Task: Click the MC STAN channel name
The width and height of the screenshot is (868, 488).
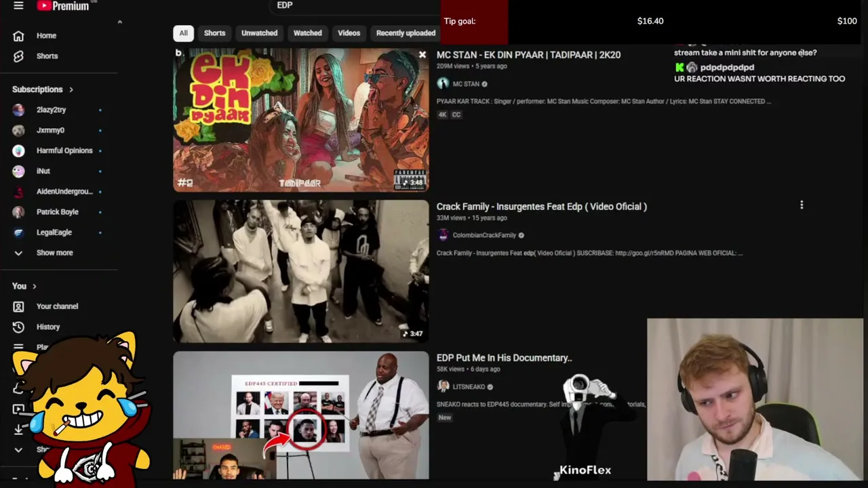Action: tap(466, 84)
